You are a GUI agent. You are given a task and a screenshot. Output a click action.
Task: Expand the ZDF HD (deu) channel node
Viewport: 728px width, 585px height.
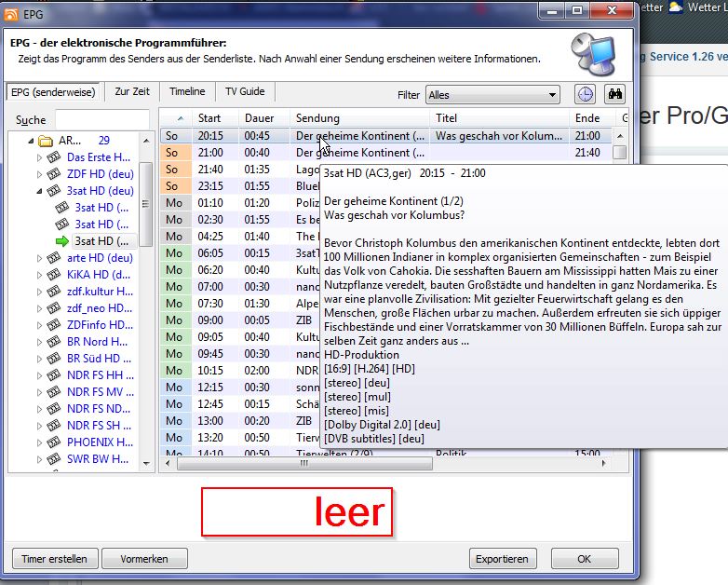(x=40, y=174)
